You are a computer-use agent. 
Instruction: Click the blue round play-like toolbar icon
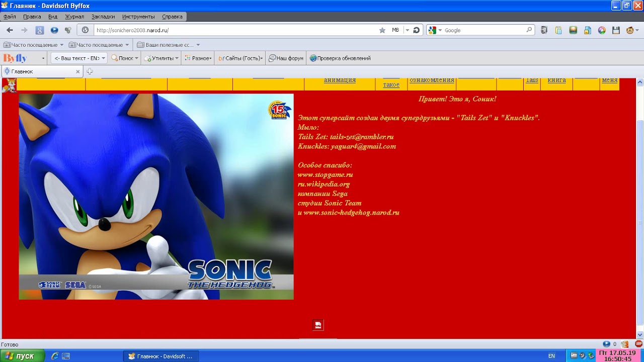click(x=54, y=30)
